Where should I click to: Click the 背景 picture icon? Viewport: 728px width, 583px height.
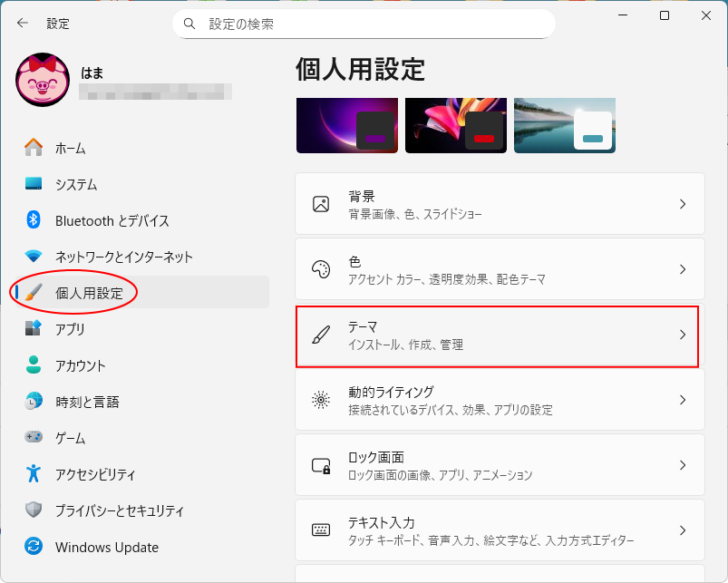[x=321, y=204]
